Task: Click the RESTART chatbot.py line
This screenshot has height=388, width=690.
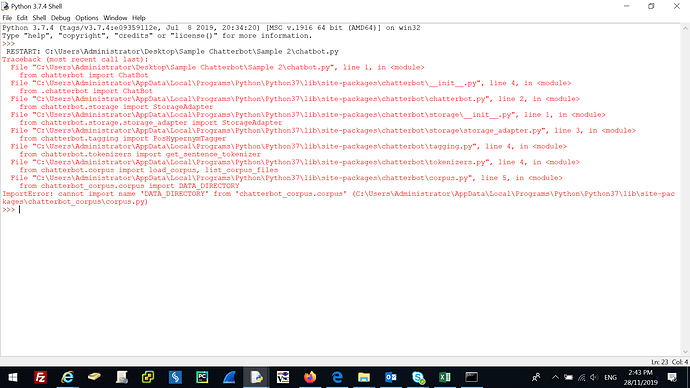Action: pos(172,51)
